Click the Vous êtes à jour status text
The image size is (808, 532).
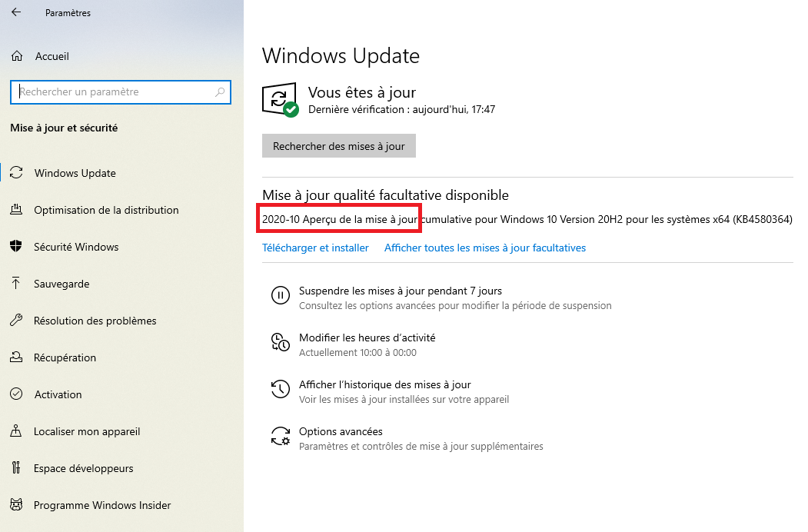coord(362,92)
